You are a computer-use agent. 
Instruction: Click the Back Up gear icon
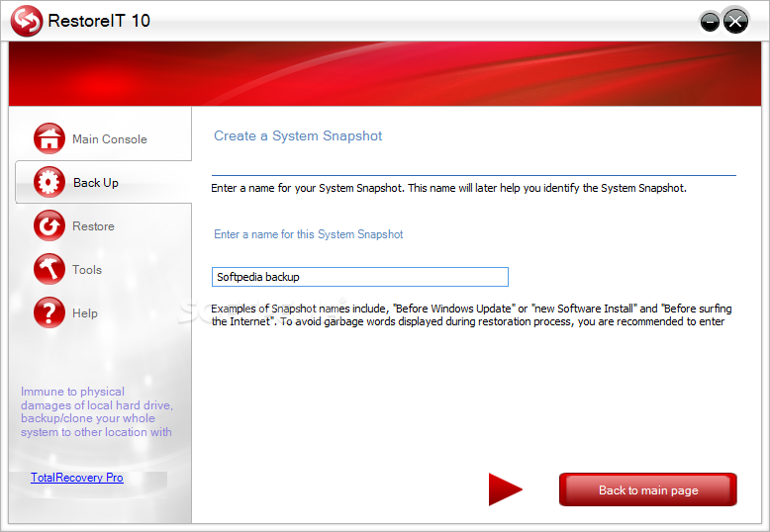(x=49, y=182)
